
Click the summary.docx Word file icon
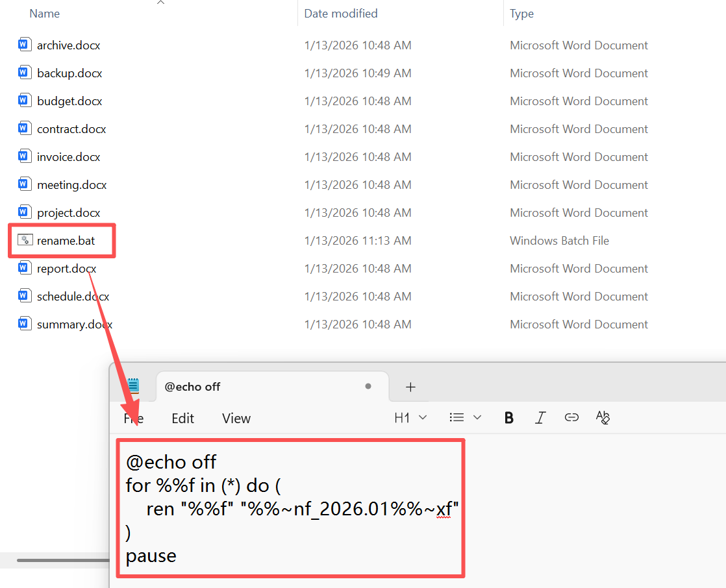click(x=25, y=325)
